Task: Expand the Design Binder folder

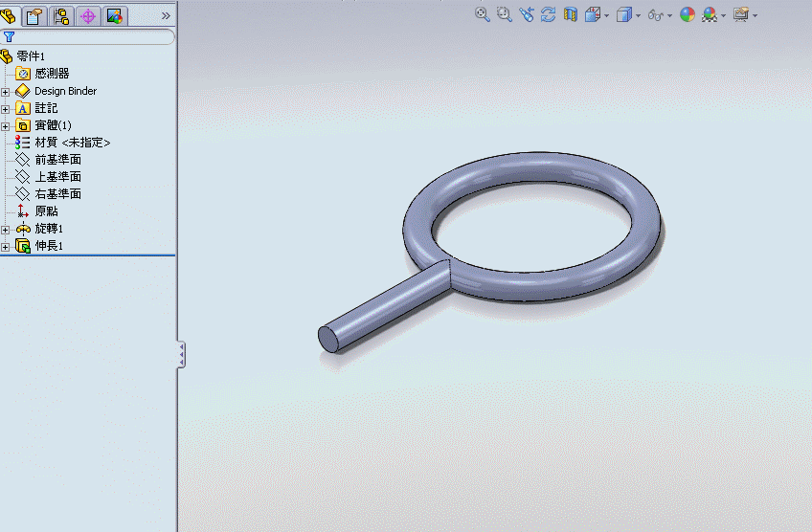Action: pyautogui.click(x=6, y=92)
